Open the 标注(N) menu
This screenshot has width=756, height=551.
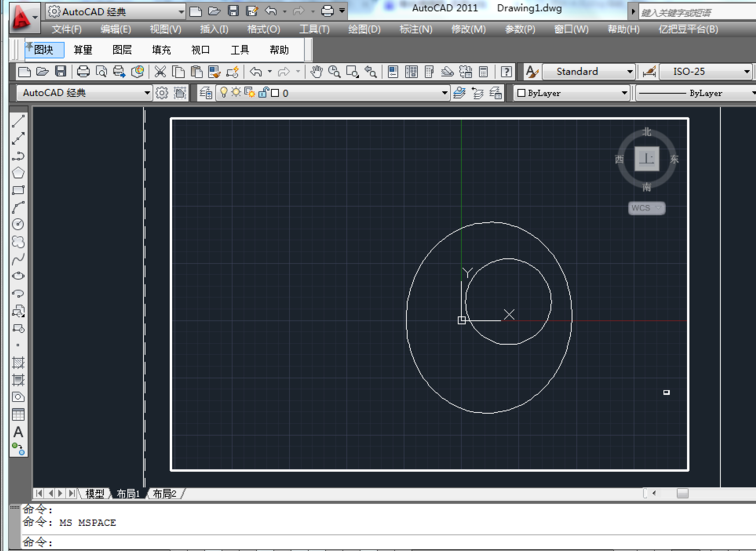pos(416,29)
